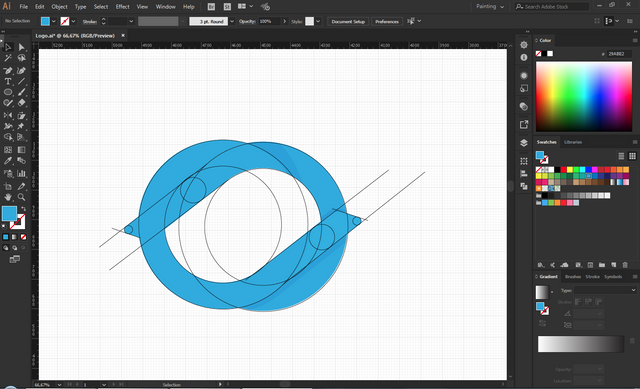Select the Lasso tool
Screen dimensions: 640x389
pyautogui.click(x=22, y=58)
